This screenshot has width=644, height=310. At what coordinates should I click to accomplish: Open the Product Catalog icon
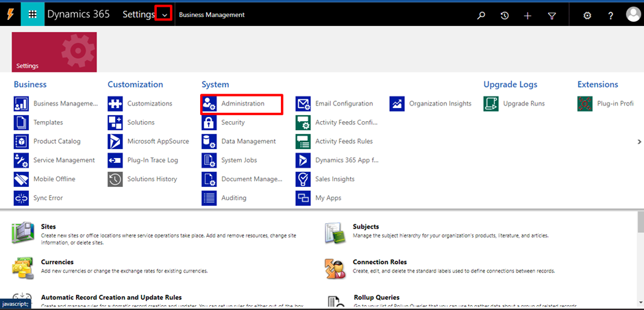click(x=21, y=142)
